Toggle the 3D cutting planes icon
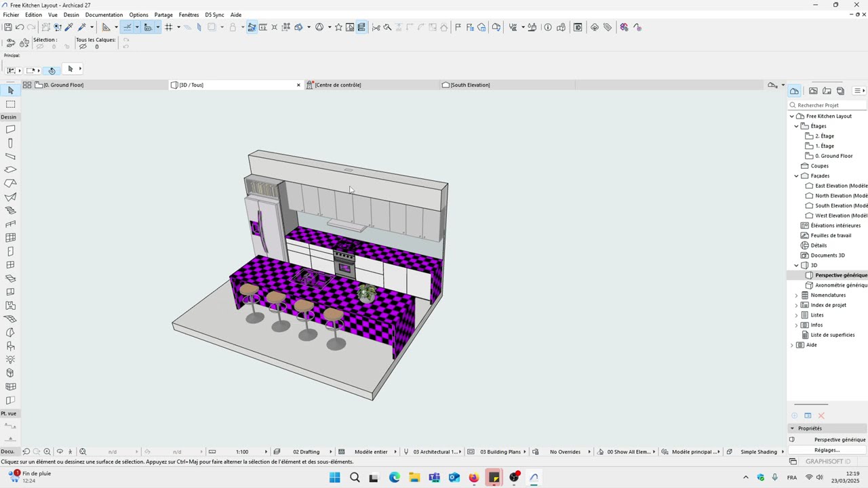This screenshot has width=868, height=488. pos(298,27)
